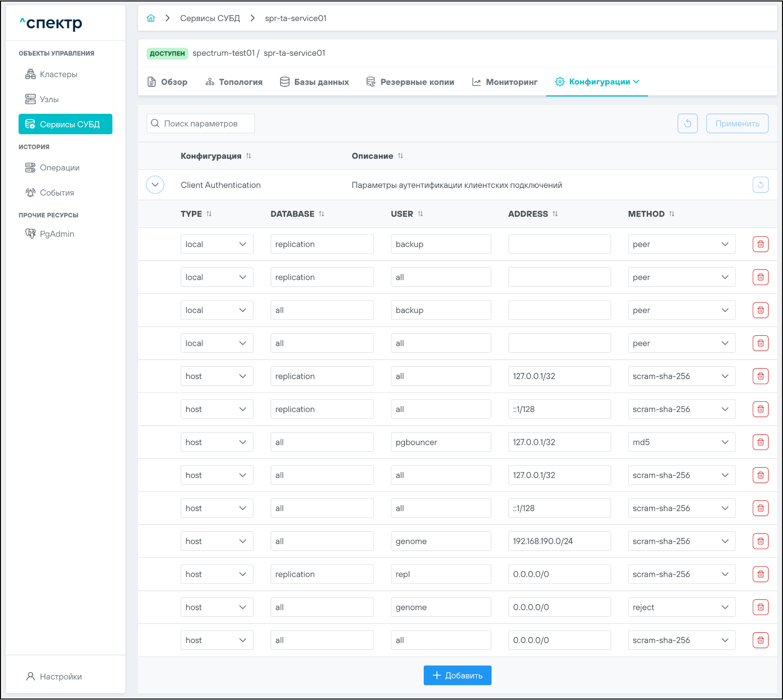Switch to the Топология tab
Image resolution: width=783 pixels, height=700 pixels.
tap(234, 82)
